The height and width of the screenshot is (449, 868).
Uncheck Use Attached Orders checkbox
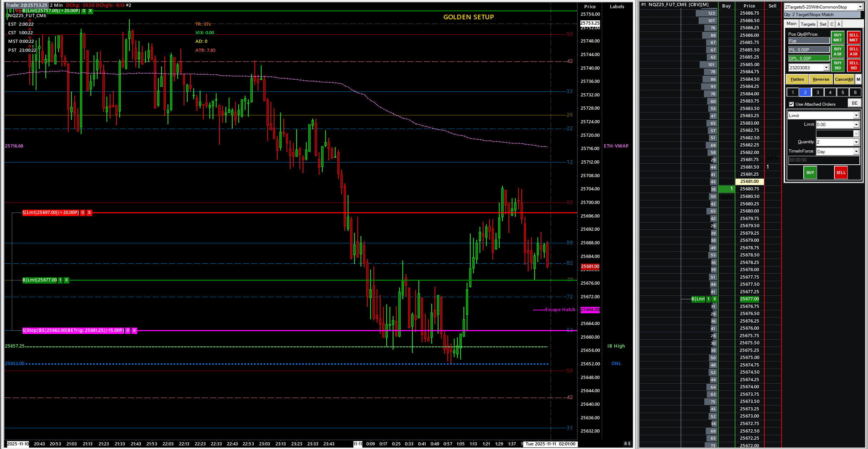[x=792, y=104]
